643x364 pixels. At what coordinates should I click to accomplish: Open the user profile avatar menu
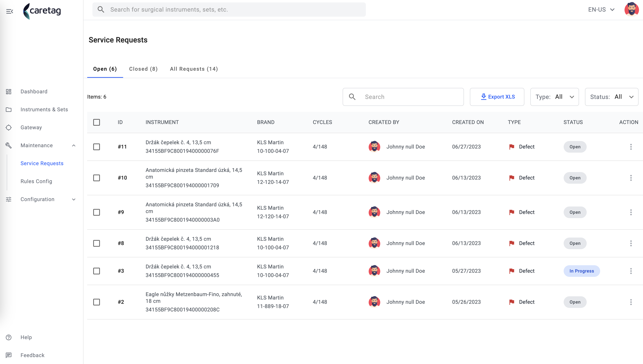[632, 10]
